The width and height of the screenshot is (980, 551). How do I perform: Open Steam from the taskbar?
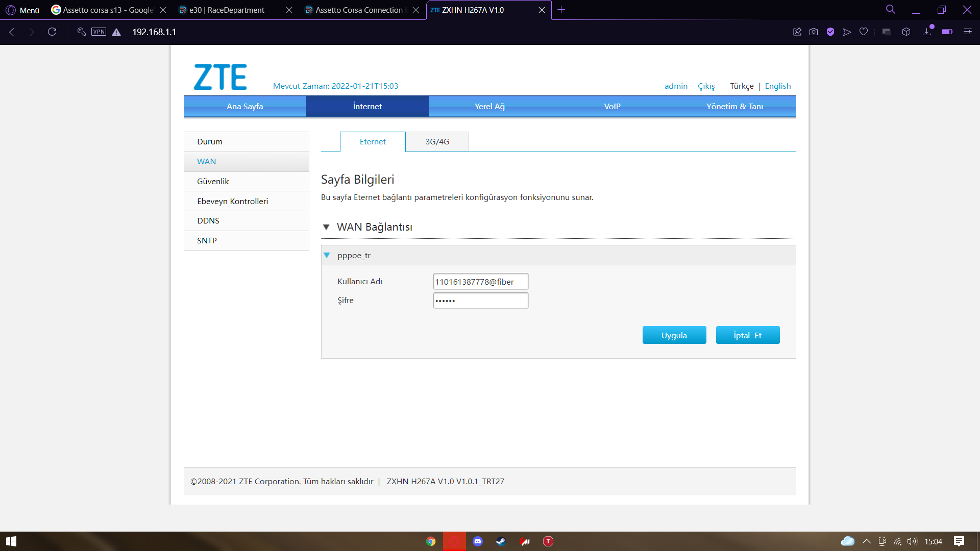tap(501, 541)
